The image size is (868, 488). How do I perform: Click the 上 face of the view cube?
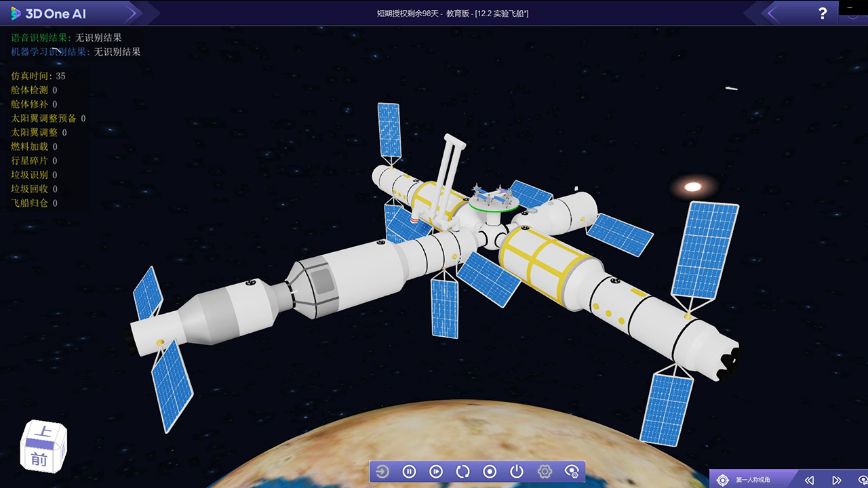[x=44, y=432]
